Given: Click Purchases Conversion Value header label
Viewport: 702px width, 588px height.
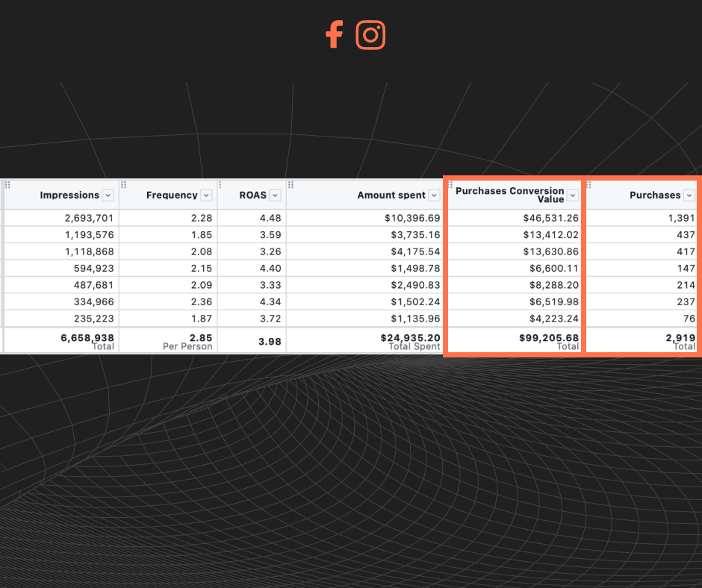Looking at the screenshot, I should [x=510, y=195].
